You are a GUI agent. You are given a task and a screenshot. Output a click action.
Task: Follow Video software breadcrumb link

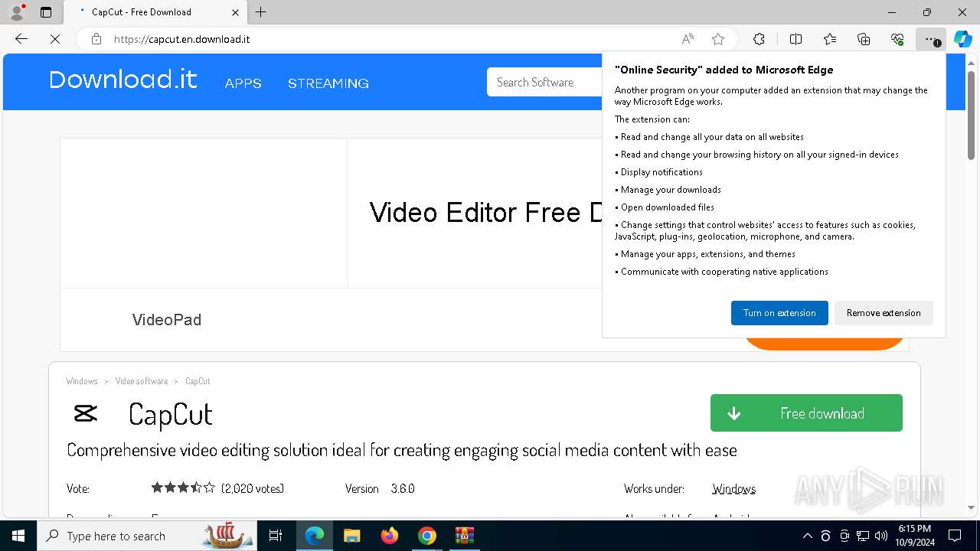click(142, 381)
